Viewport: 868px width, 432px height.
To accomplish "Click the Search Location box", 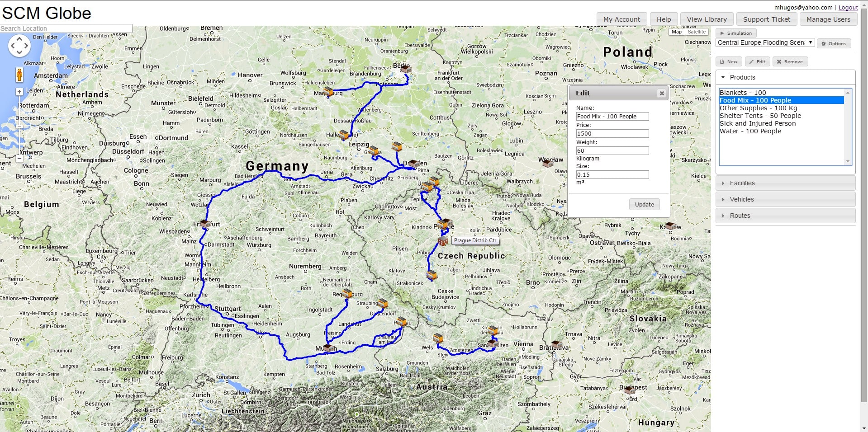I will pos(66,28).
